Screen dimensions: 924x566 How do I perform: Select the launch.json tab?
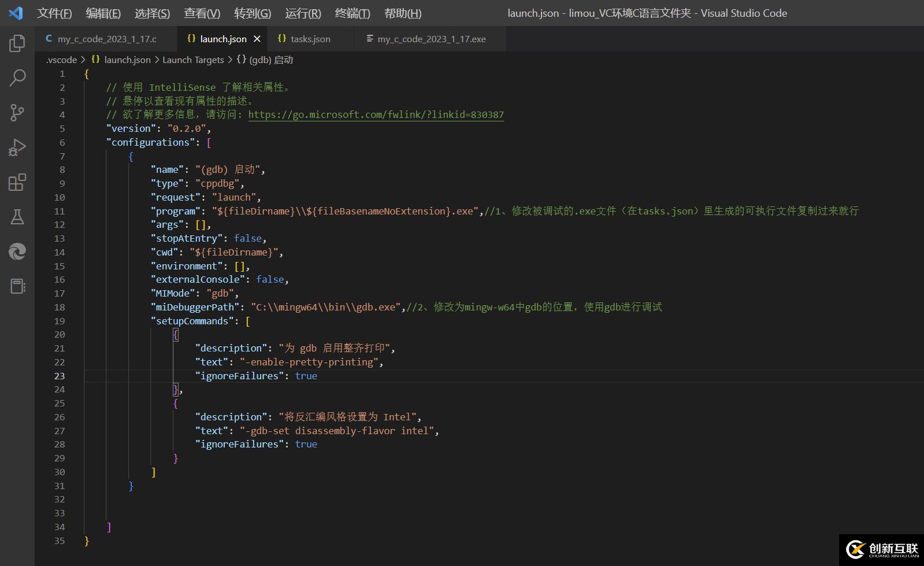tap(223, 39)
